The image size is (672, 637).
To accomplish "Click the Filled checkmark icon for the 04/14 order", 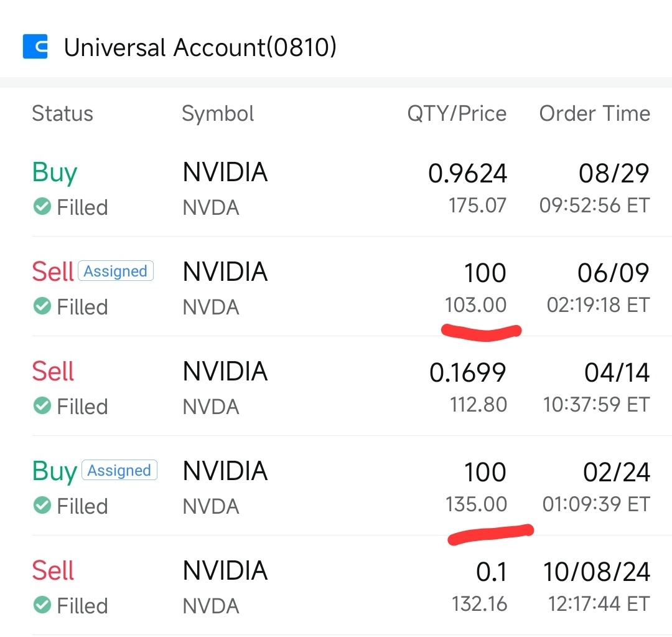I will [42, 405].
